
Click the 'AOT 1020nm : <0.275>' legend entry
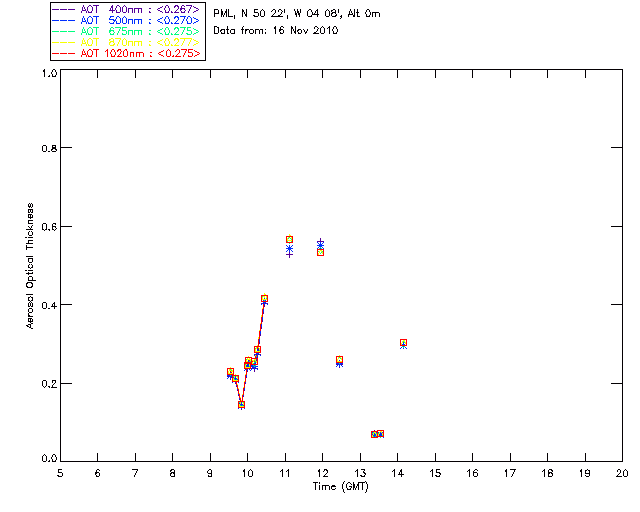(x=127, y=54)
